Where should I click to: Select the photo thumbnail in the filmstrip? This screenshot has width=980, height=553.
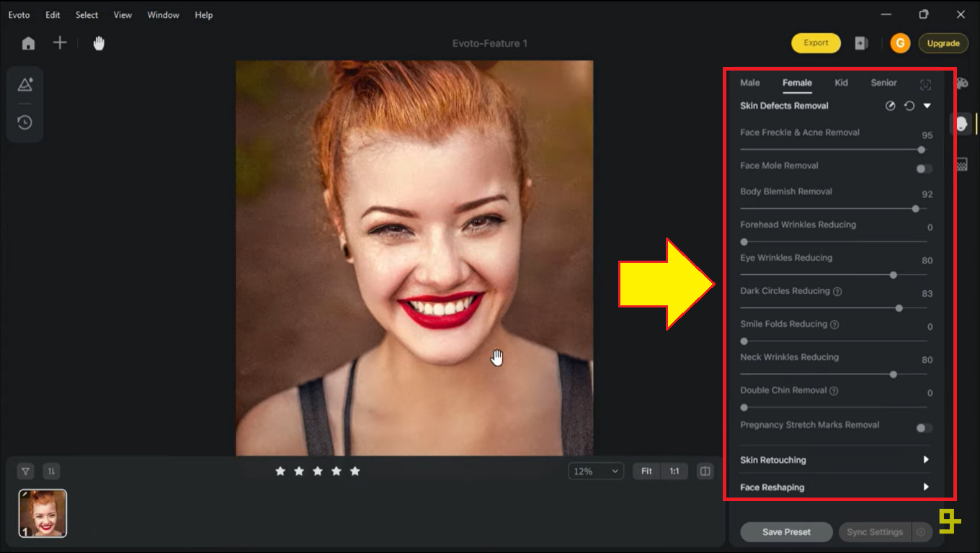tap(43, 513)
